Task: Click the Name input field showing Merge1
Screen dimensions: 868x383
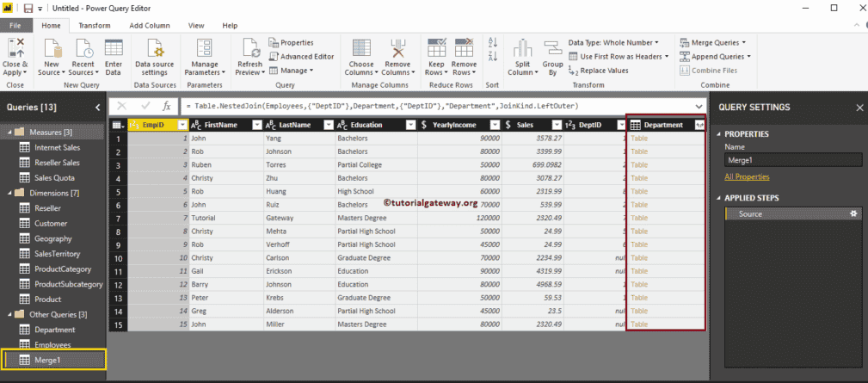Action: pos(793,160)
